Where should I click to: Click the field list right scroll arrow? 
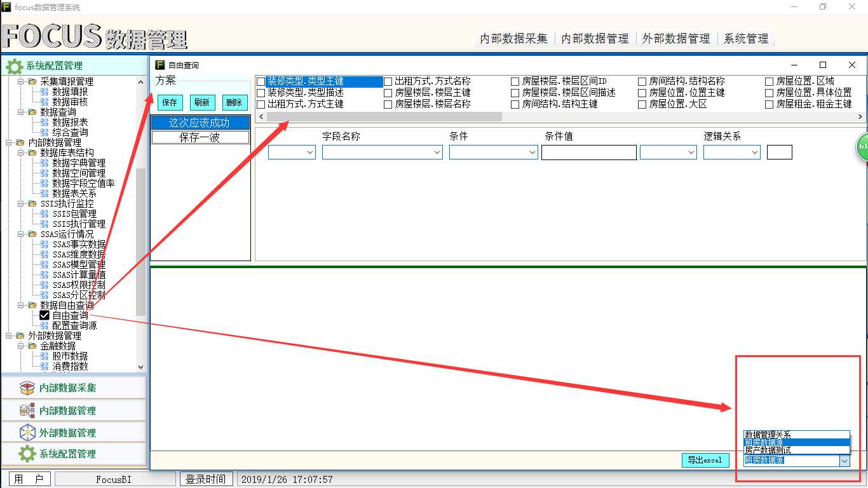coord(860,117)
